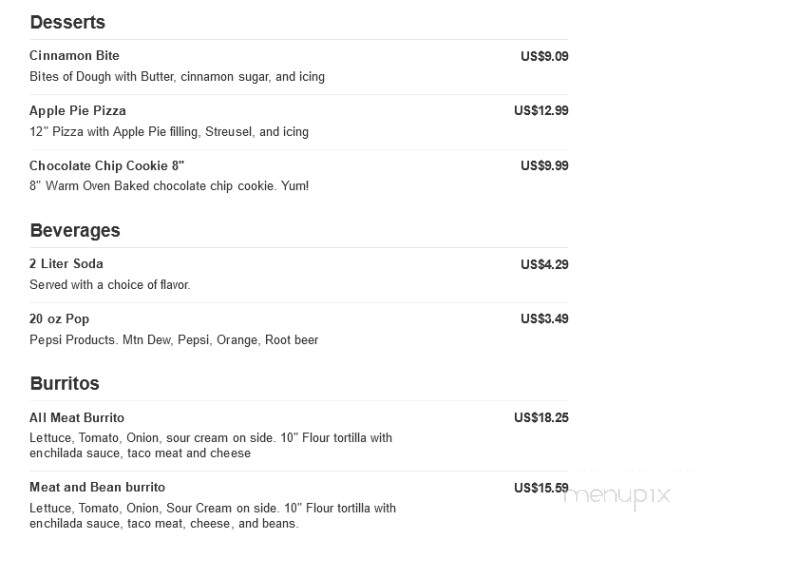Click the US$12.99 Apple Pie Pizza price

click(x=541, y=111)
